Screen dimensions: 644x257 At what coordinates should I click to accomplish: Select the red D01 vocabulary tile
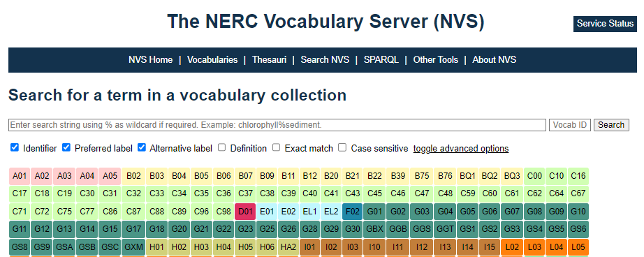(245, 212)
